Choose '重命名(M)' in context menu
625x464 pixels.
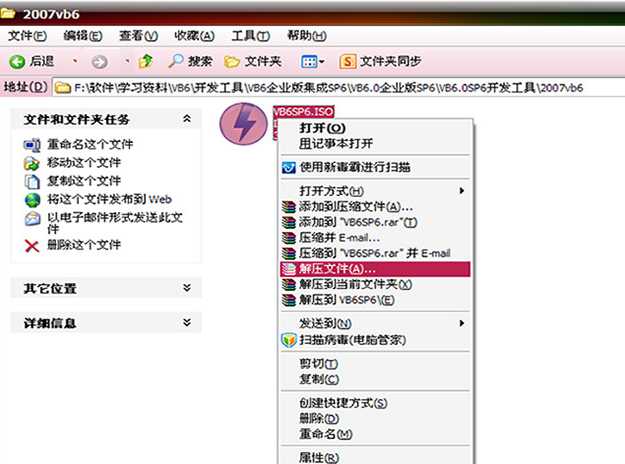[x=375, y=434]
